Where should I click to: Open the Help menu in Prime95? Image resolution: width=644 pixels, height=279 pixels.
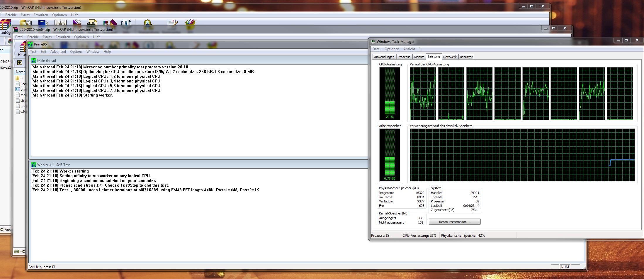pyautogui.click(x=107, y=52)
